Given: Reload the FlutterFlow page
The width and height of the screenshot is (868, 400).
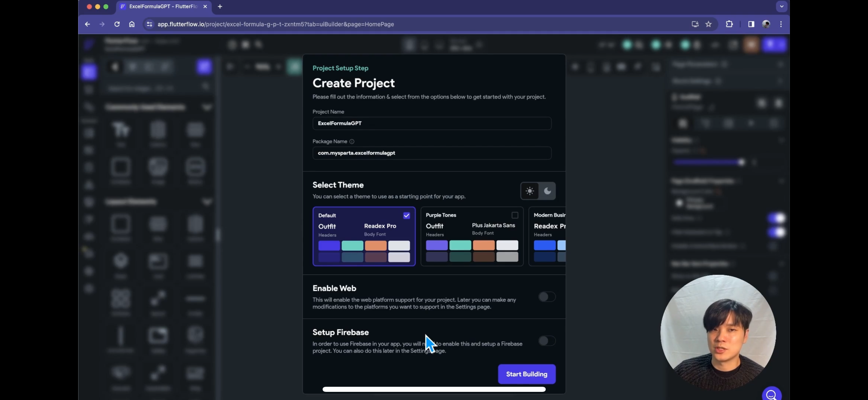Looking at the screenshot, I should (117, 24).
